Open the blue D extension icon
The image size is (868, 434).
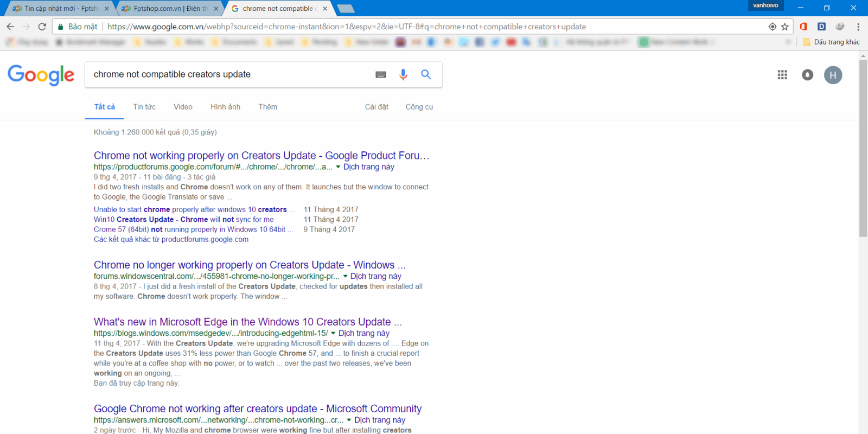tap(821, 27)
